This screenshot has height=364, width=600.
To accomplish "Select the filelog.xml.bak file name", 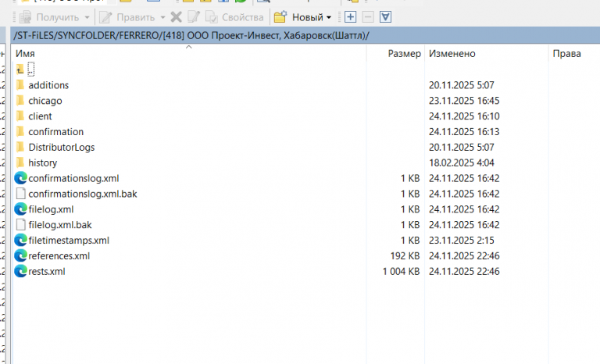I will tap(60, 225).
